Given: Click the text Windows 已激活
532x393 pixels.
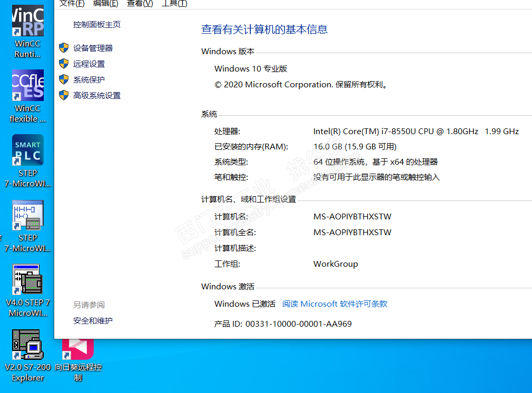Looking at the screenshot, I should (245, 304).
